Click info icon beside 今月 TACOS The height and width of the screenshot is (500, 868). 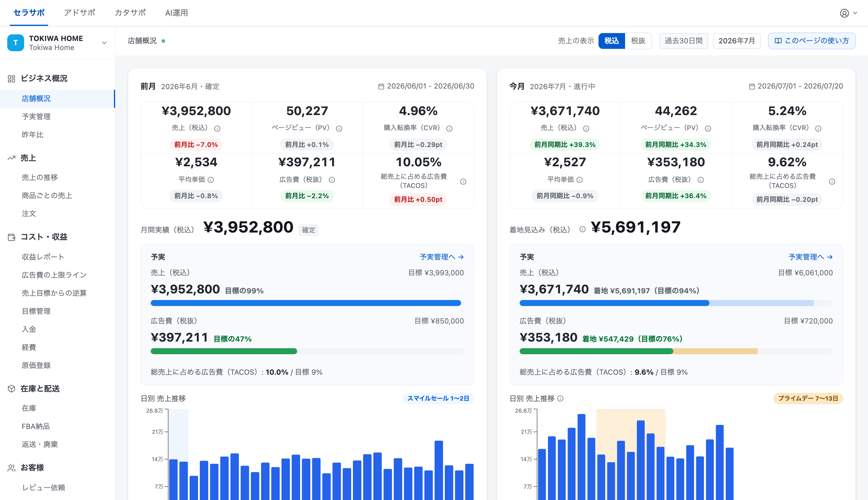[x=832, y=181]
